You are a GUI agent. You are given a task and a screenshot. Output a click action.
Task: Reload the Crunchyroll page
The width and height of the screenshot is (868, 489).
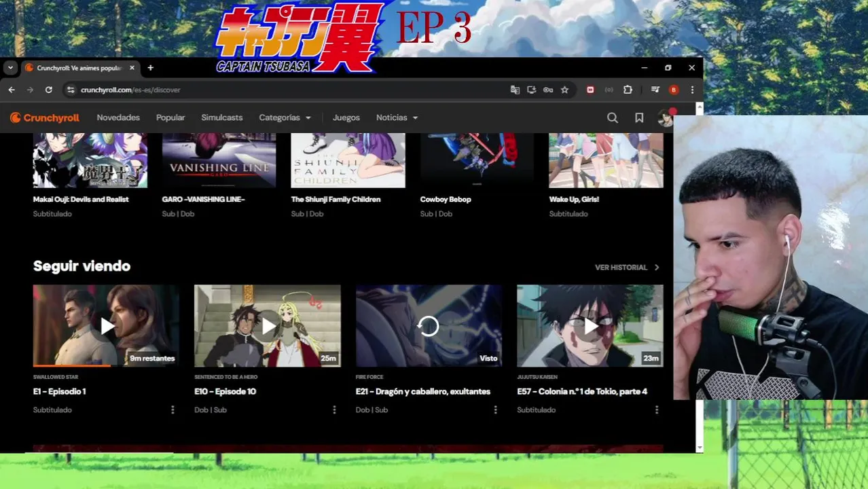tap(49, 90)
